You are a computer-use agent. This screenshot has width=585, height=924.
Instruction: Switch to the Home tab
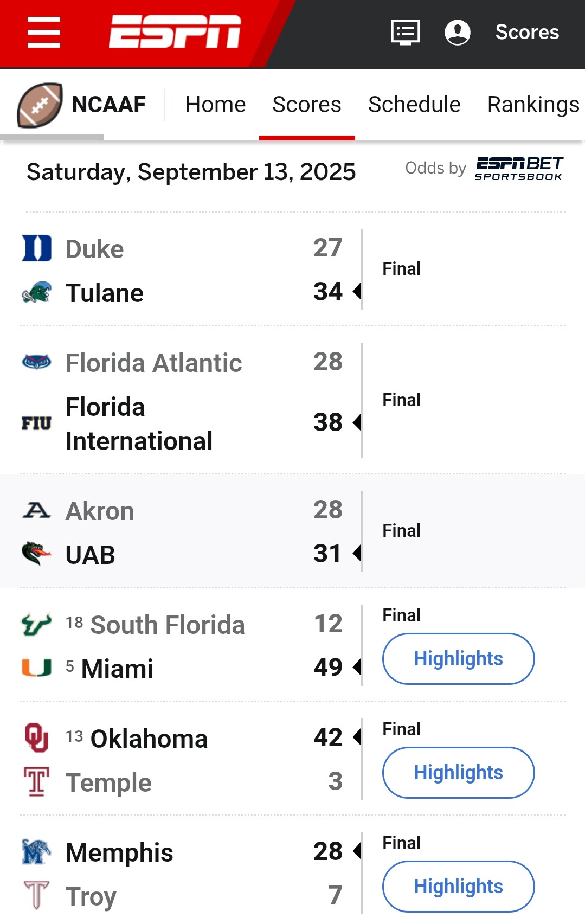(x=215, y=105)
